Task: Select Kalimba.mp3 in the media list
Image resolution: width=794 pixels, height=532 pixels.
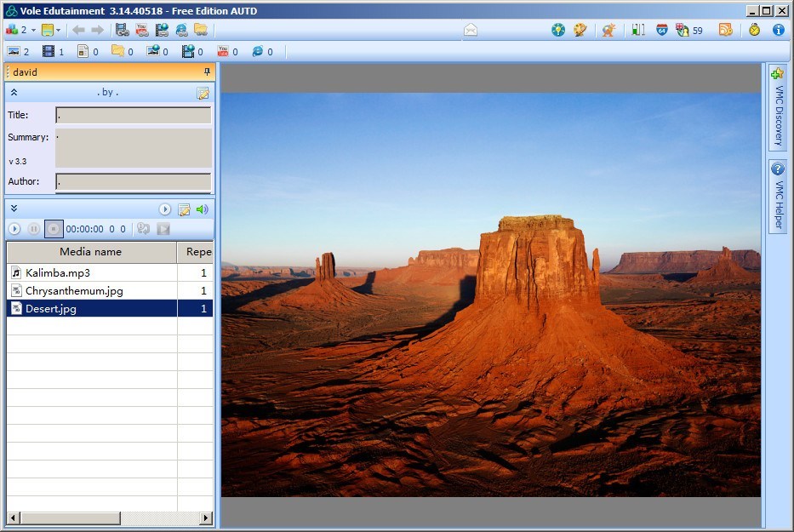Action: click(60, 272)
